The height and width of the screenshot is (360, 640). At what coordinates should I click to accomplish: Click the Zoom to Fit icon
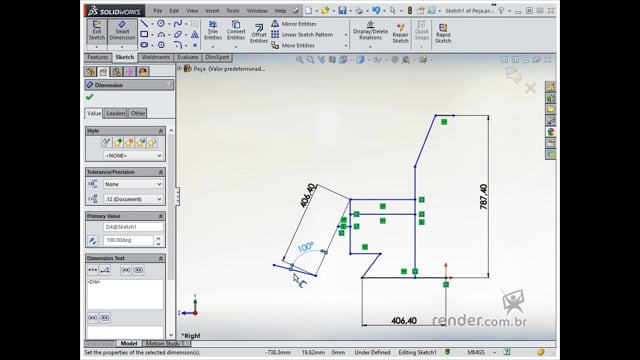coord(300,60)
